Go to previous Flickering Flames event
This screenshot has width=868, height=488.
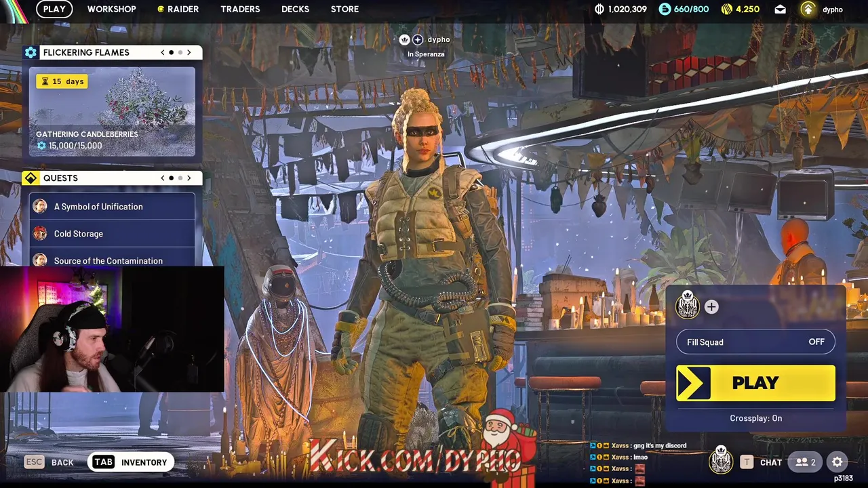coord(163,52)
